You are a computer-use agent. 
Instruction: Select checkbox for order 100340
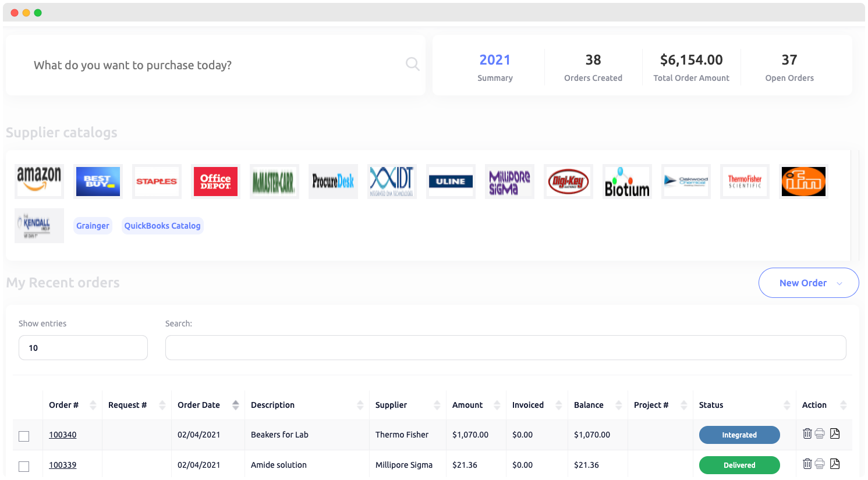click(x=24, y=436)
